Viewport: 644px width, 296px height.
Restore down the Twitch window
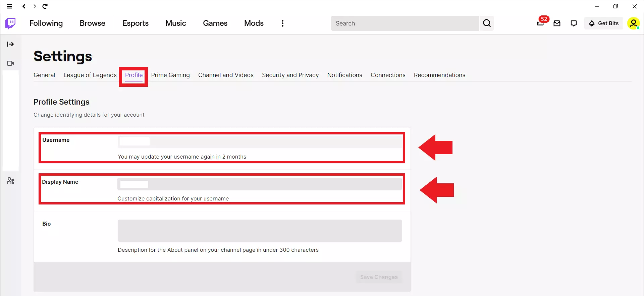click(x=615, y=6)
